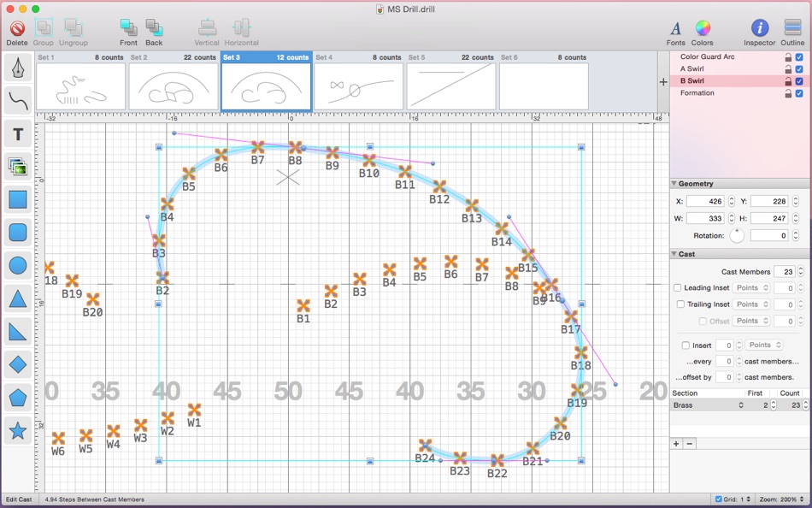Select the A Swirl layer row

click(x=740, y=69)
